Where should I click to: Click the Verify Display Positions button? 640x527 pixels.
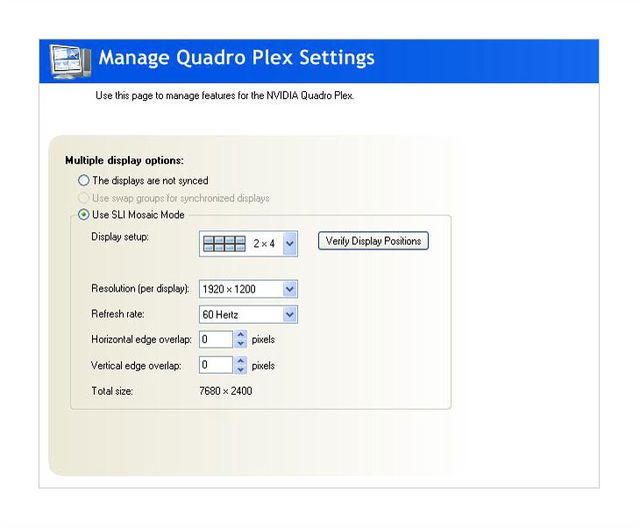point(373,241)
